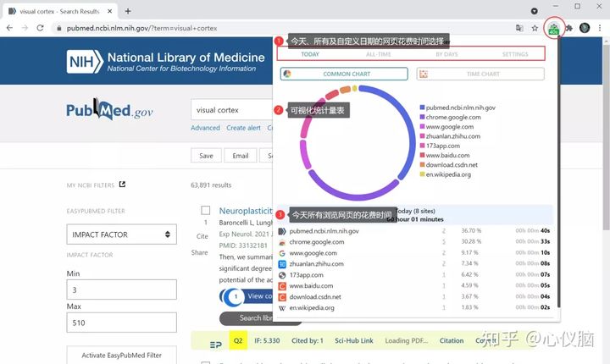The width and height of the screenshot is (610, 364).
Task: Open the SETTINGS tab
Action: (515, 54)
